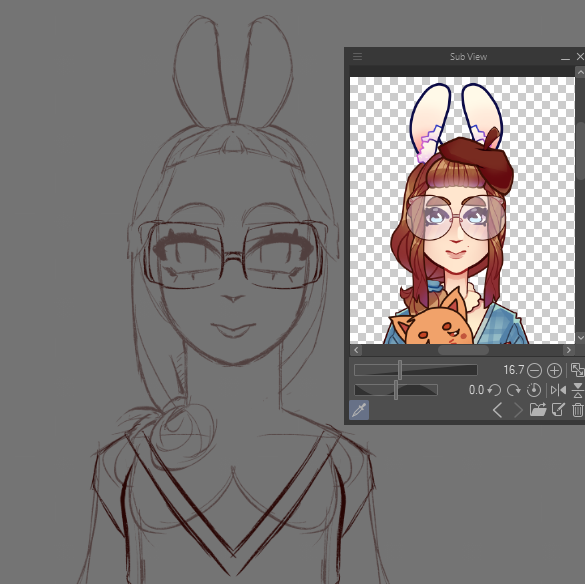Viewport: 585px width, 584px height.
Task: Rotate Sub View image left
Action: [x=494, y=390]
